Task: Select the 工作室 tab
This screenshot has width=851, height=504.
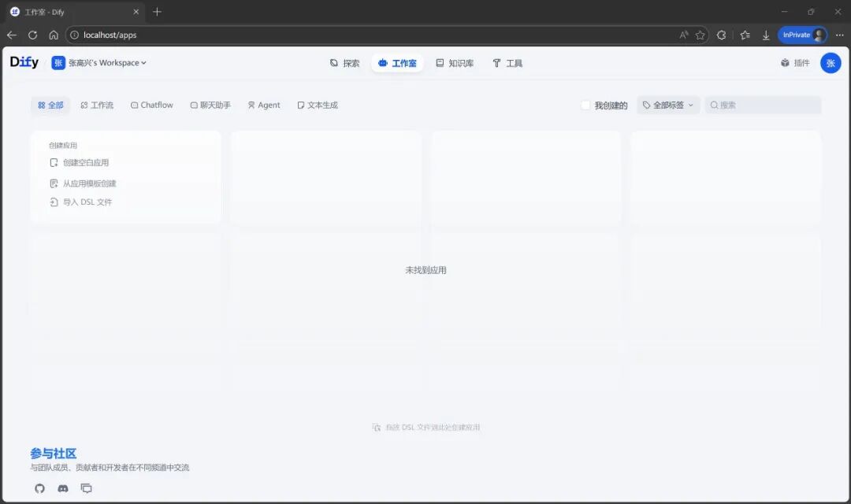Action: 397,64
